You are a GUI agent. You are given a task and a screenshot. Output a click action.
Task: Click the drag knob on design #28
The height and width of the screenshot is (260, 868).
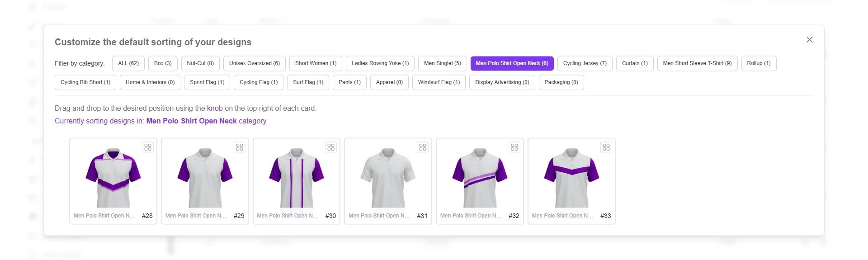[x=148, y=147]
